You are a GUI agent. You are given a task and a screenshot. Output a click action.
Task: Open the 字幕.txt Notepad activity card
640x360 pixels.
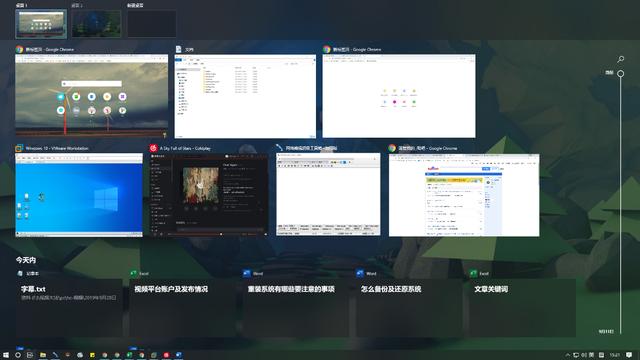click(69, 308)
